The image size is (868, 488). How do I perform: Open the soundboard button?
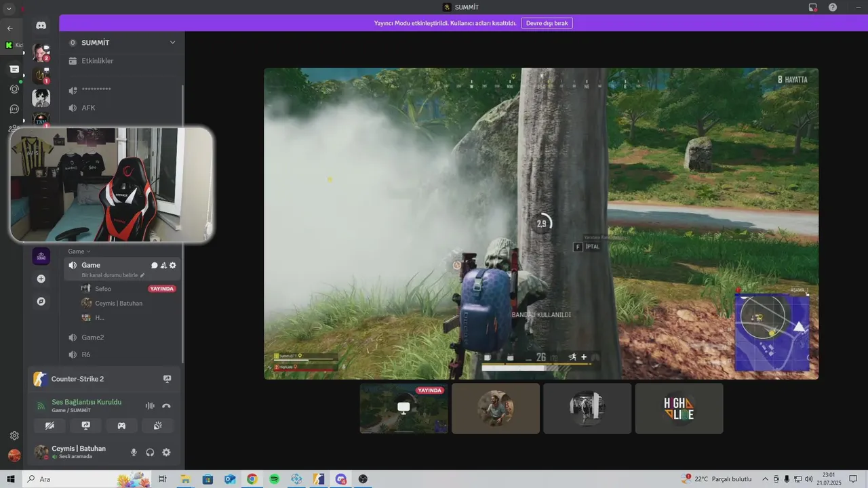point(157,426)
